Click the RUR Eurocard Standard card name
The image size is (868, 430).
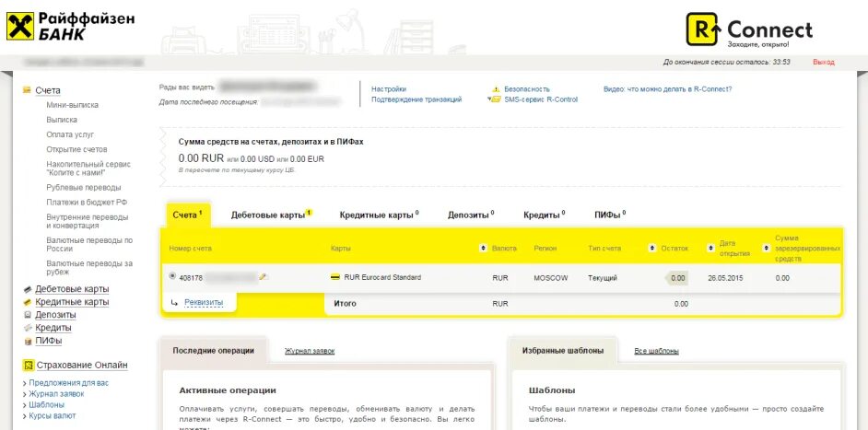pos(382,277)
